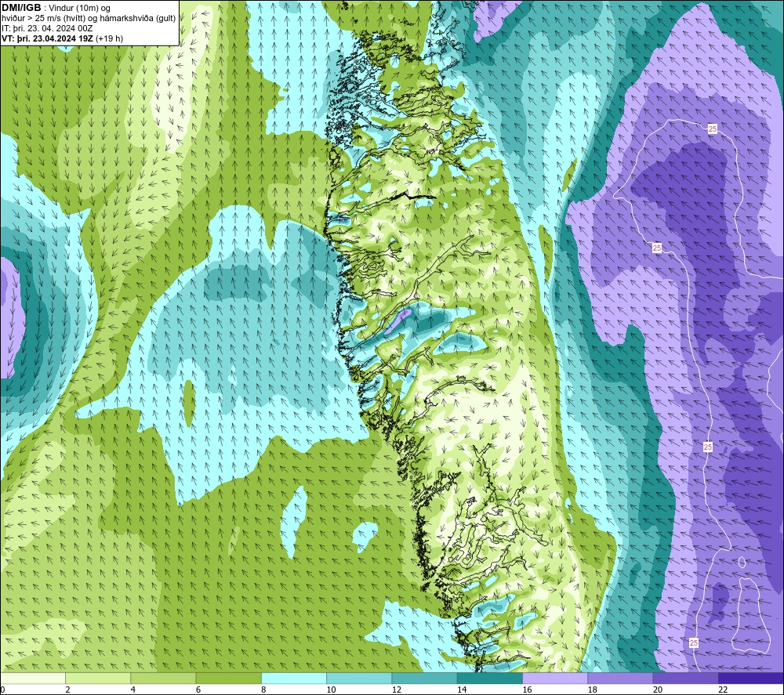The width and height of the screenshot is (784, 695).
Task: Click the legend scale value "6"
Action: (x=198, y=690)
